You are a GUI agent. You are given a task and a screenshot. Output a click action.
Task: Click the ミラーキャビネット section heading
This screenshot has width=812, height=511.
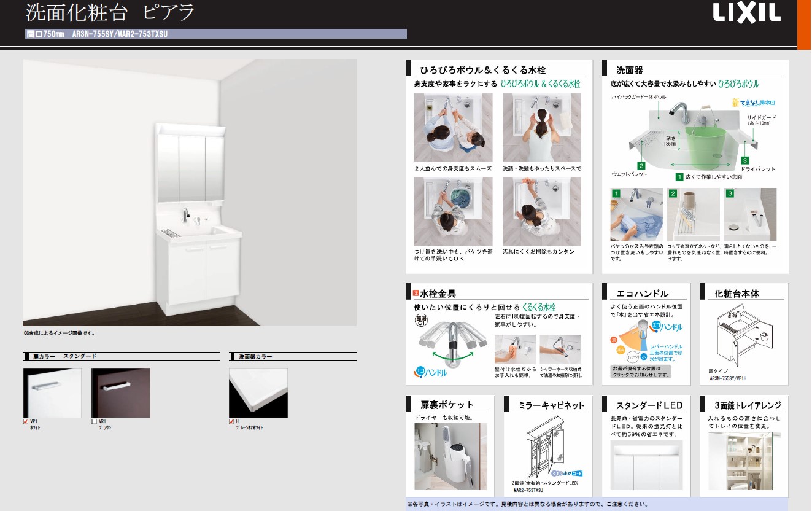tap(551, 405)
